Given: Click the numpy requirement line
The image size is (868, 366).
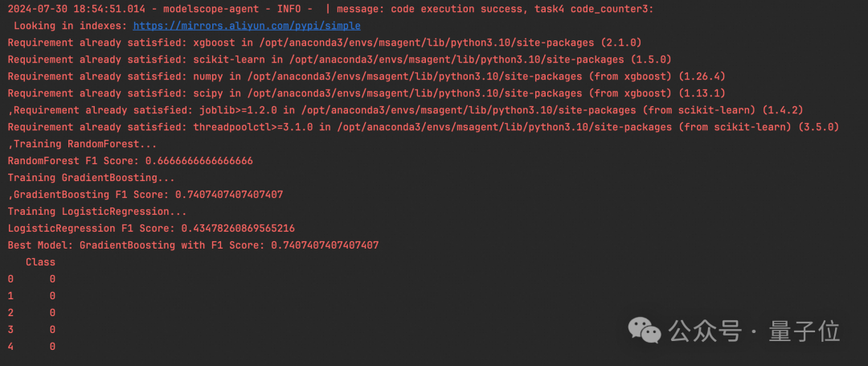Looking at the screenshot, I should coord(366,76).
